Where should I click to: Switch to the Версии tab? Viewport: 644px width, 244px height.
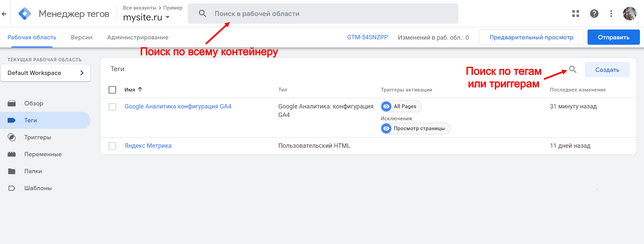(x=82, y=37)
